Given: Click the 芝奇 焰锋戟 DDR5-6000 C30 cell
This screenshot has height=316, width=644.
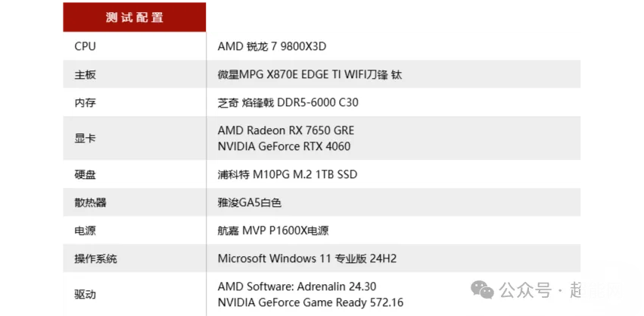Looking at the screenshot, I should point(288,102).
